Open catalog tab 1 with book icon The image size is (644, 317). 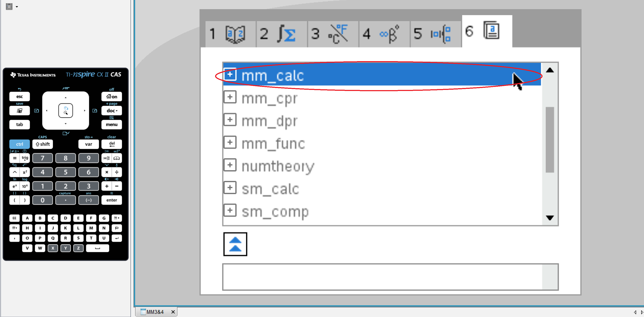[230, 34]
